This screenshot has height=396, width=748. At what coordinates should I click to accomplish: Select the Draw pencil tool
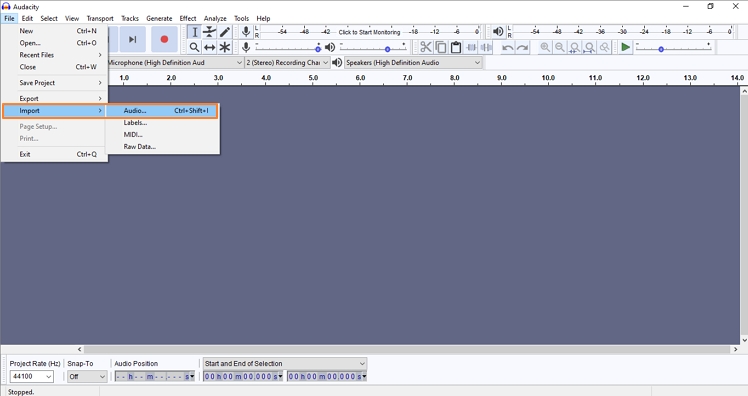[x=225, y=32]
